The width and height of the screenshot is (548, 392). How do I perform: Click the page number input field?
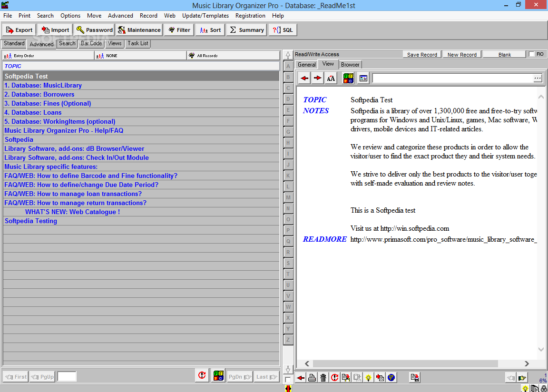tap(67, 377)
